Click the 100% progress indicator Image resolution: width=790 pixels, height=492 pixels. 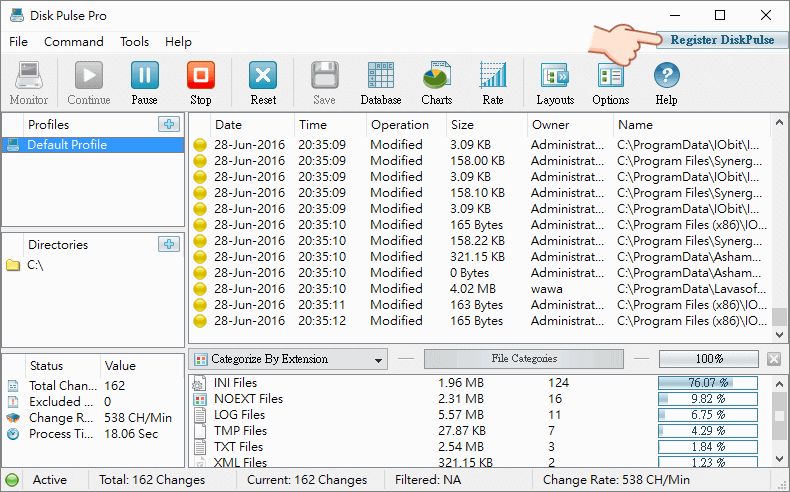(708, 359)
